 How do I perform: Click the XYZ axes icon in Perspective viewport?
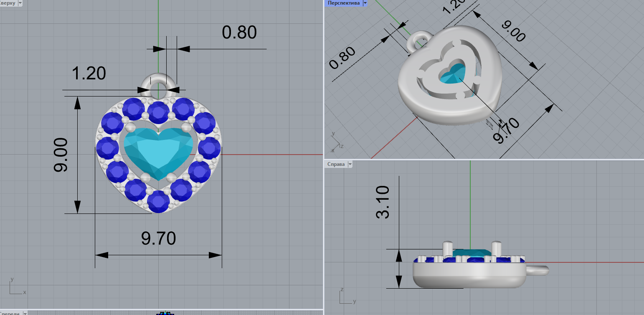[x=336, y=141]
